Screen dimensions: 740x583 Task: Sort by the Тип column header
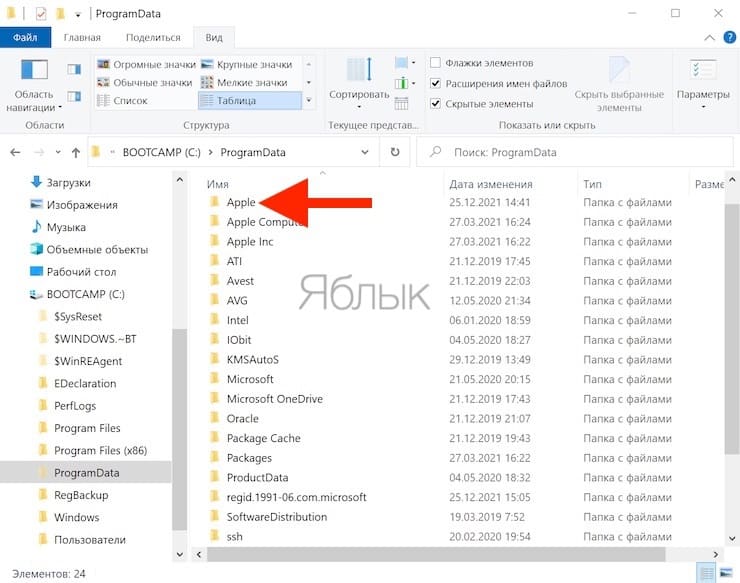tap(592, 184)
